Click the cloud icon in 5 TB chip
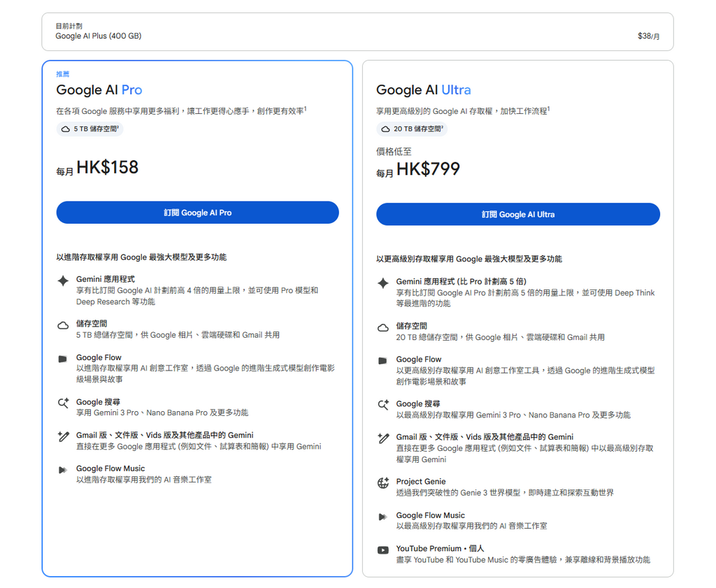The width and height of the screenshot is (716, 588). pos(66,129)
